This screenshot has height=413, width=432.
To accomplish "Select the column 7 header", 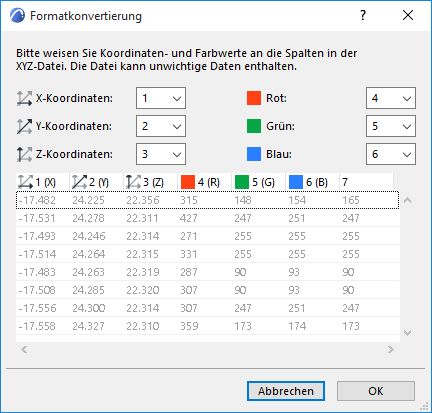I will click(366, 182).
